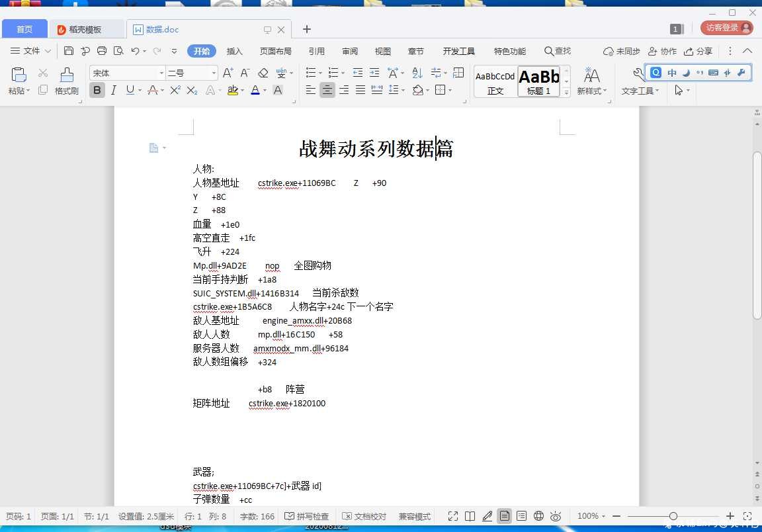Click the character shading A icon
Viewport: 762px width, 532px height.
click(x=278, y=90)
